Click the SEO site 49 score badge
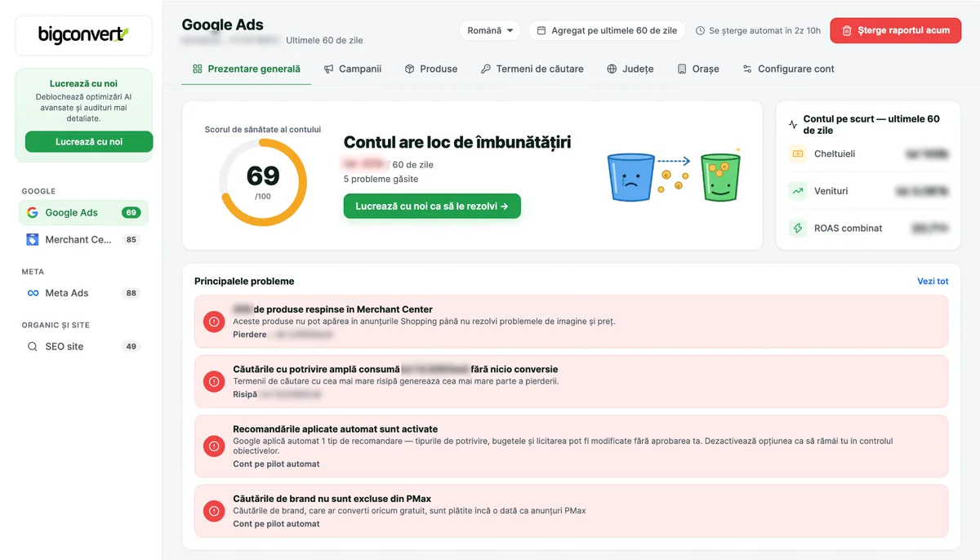The width and height of the screenshot is (980, 560). coord(131,346)
